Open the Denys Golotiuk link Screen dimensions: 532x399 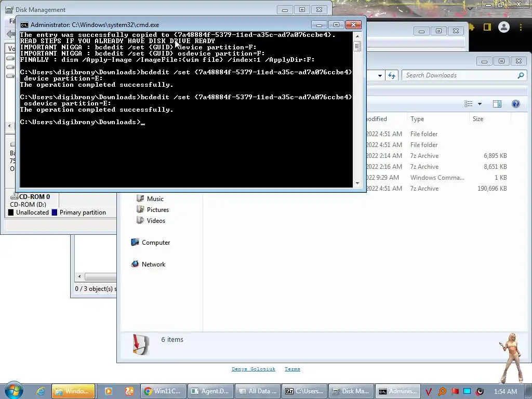(253, 369)
